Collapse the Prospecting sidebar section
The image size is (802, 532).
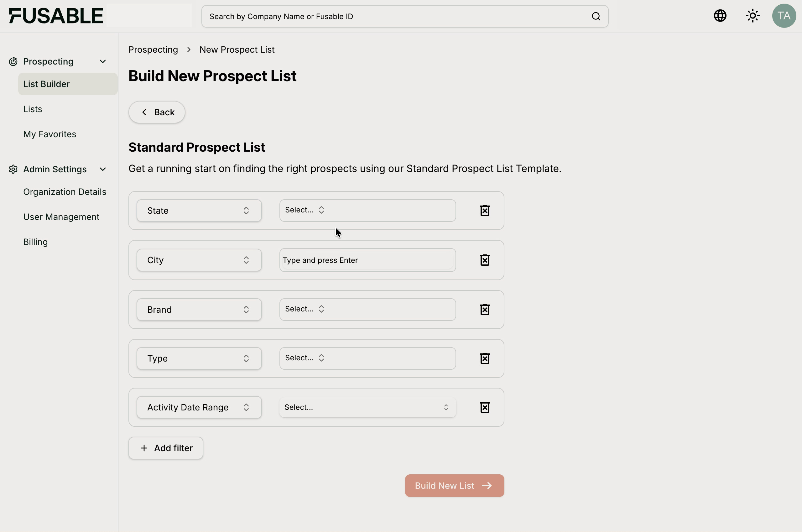click(102, 61)
